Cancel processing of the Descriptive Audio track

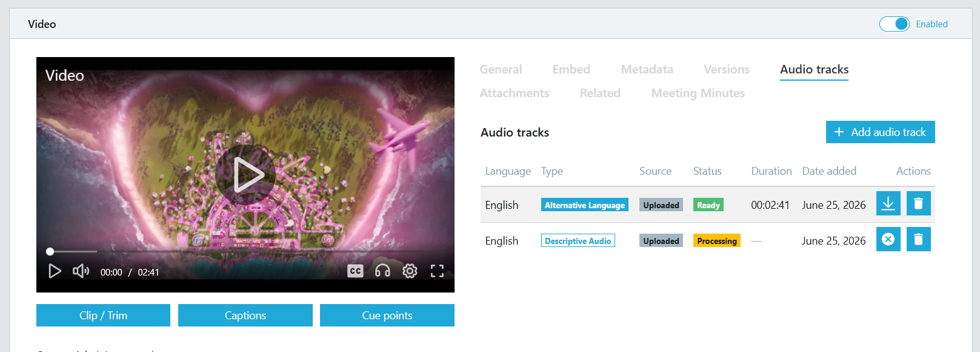(x=888, y=239)
